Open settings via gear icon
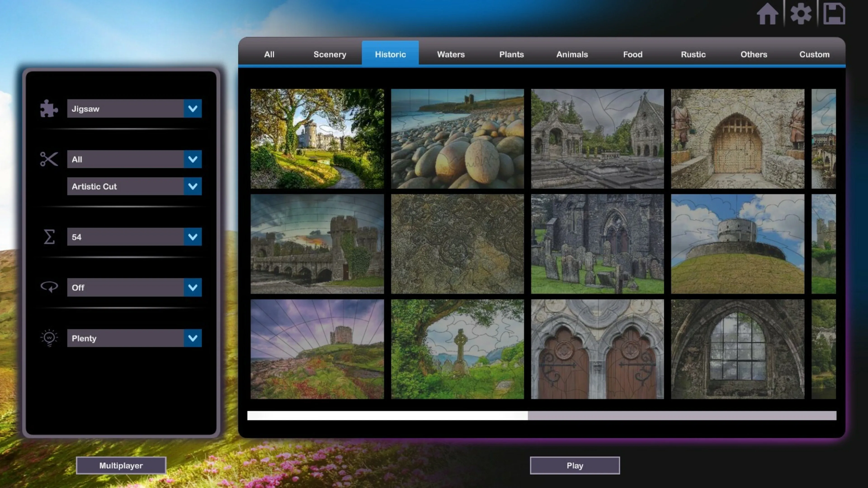 pyautogui.click(x=801, y=14)
